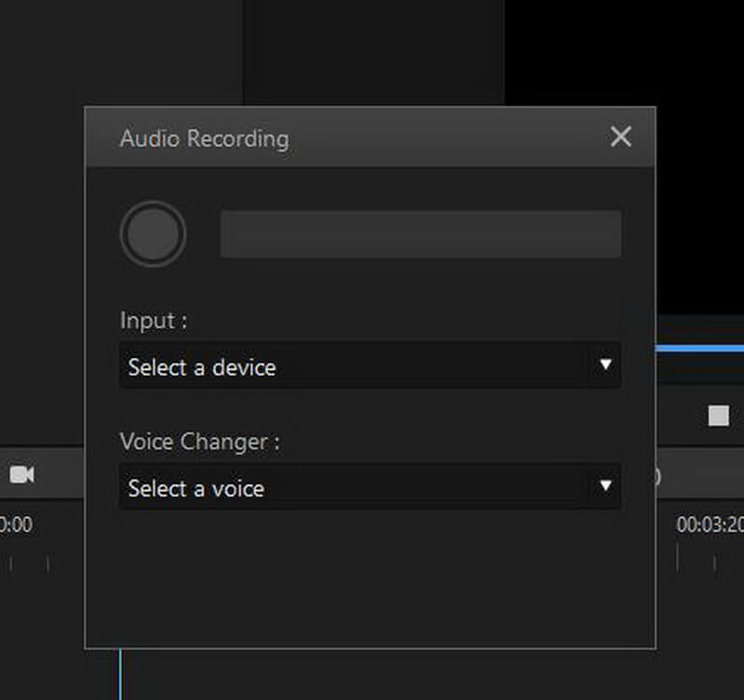This screenshot has height=700, width=744.
Task: Start recording with the round record button
Action: tap(153, 234)
